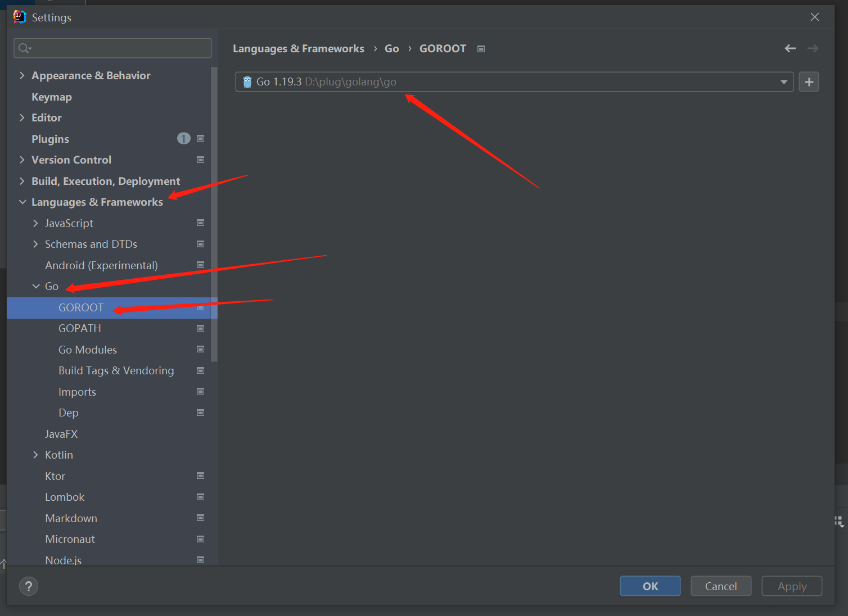Click the Apply button
This screenshot has width=848, height=616.
click(792, 586)
